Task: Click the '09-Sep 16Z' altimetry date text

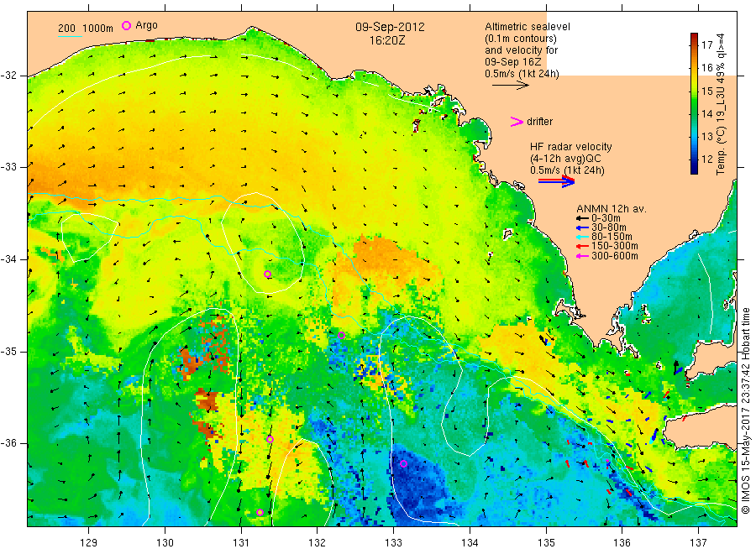Action: point(513,62)
